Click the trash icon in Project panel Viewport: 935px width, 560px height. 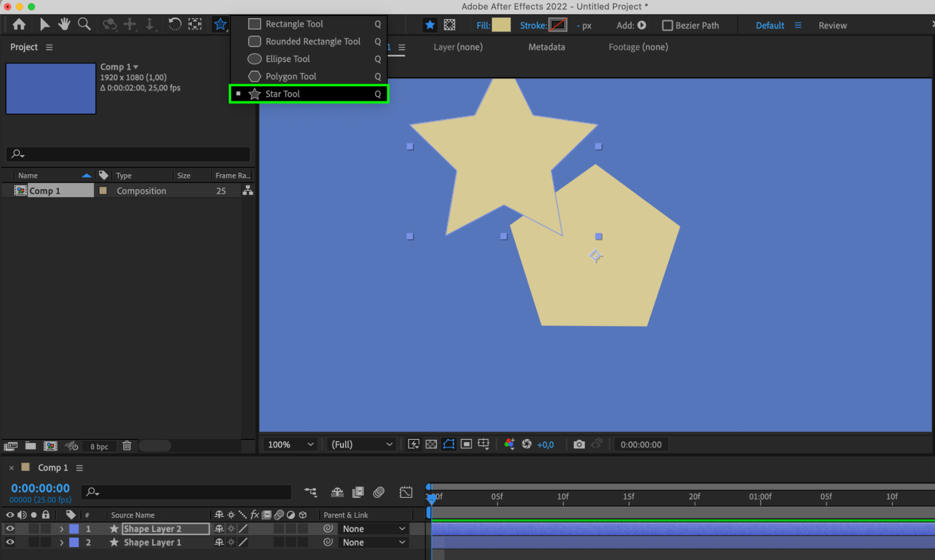click(127, 446)
